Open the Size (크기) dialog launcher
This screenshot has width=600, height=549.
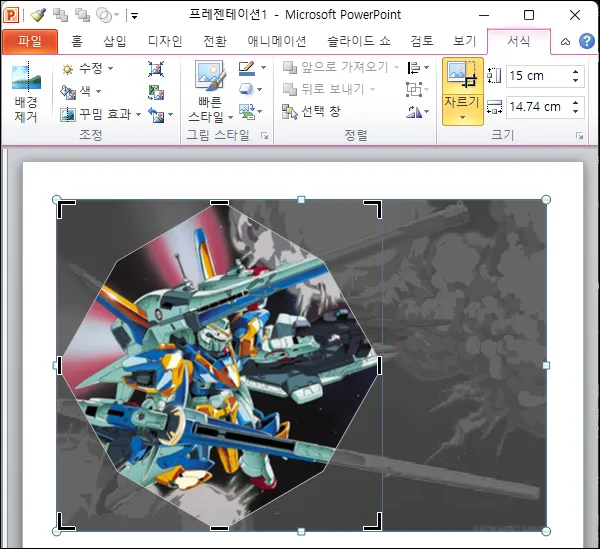tap(580, 136)
